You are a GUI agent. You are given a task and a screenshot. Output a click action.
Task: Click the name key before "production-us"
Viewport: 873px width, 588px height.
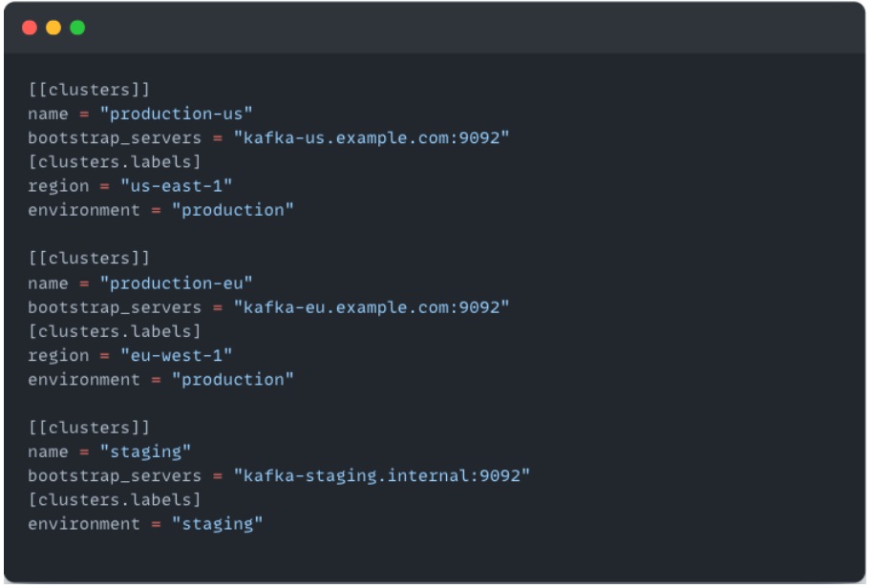point(48,114)
